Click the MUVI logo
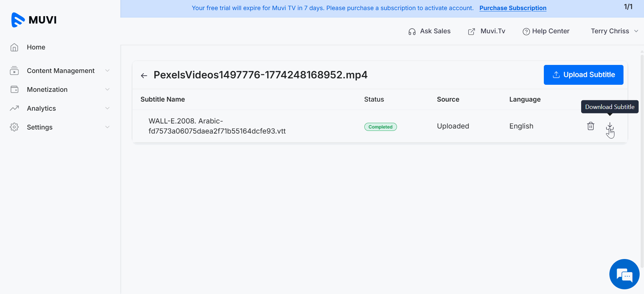Image resolution: width=644 pixels, height=294 pixels. coord(34,20)
